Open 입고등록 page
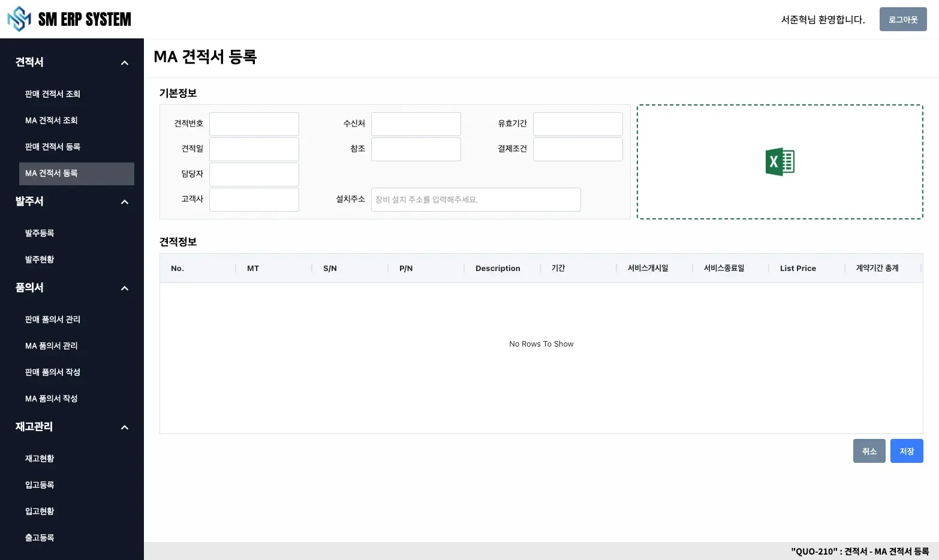 click(77, 485)
